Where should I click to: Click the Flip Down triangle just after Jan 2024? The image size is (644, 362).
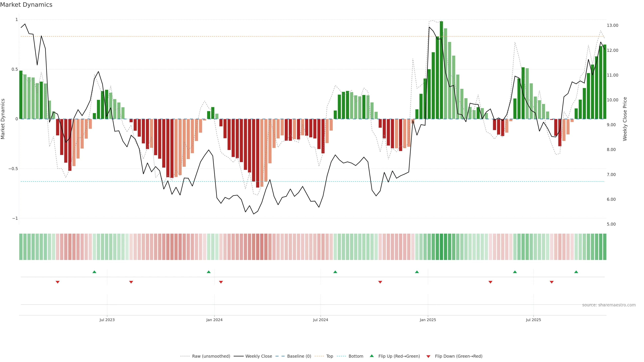click(x=221, y=282)
